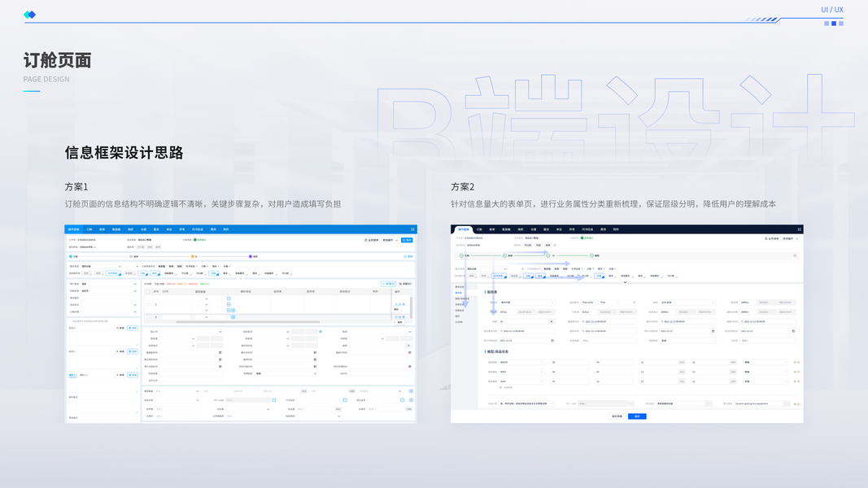868x488 pixels.
Task: Tick the row 2 checkbox in 方案1 SO table
Action: point(148,317)
